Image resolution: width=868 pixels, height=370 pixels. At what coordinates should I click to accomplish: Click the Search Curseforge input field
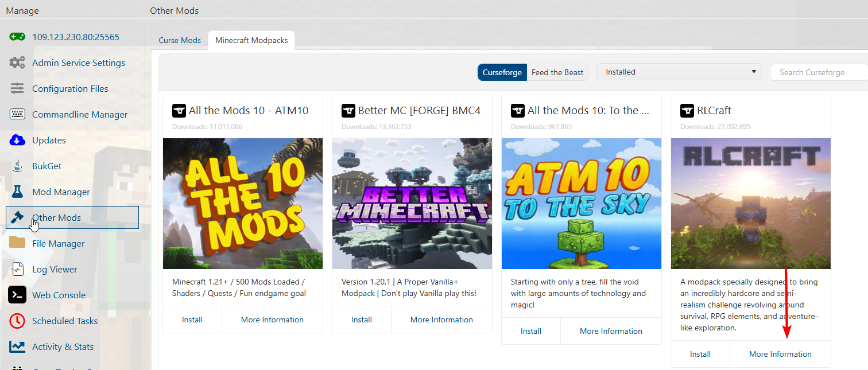(819, 72)
